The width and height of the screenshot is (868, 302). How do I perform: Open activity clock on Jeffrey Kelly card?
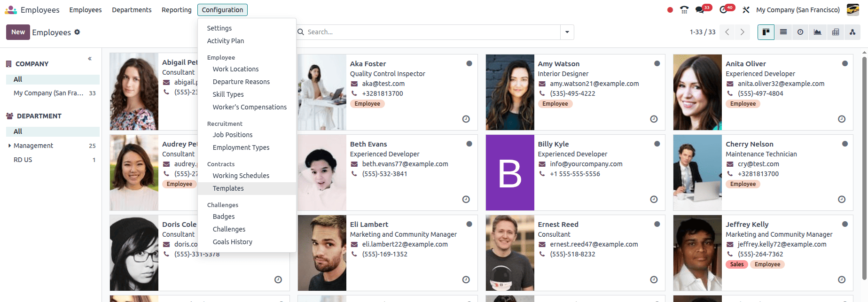click(842, 280)
